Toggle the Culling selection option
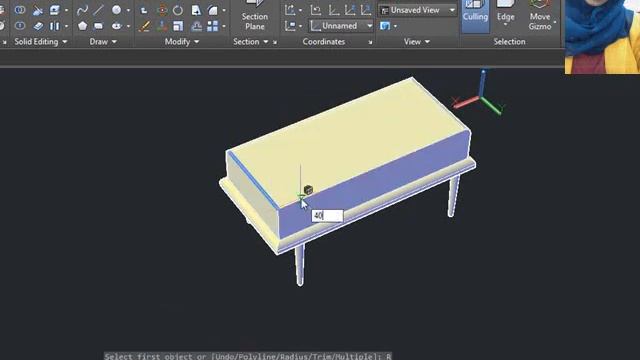640x360 pixels. click(x=475, y=15)
